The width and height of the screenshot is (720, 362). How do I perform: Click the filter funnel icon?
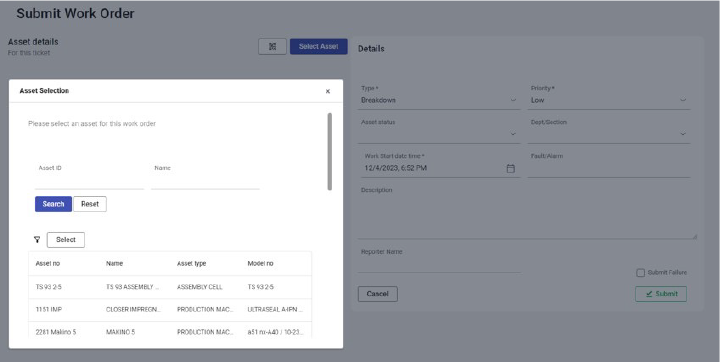pyautogui.click(x=37, y=239)
